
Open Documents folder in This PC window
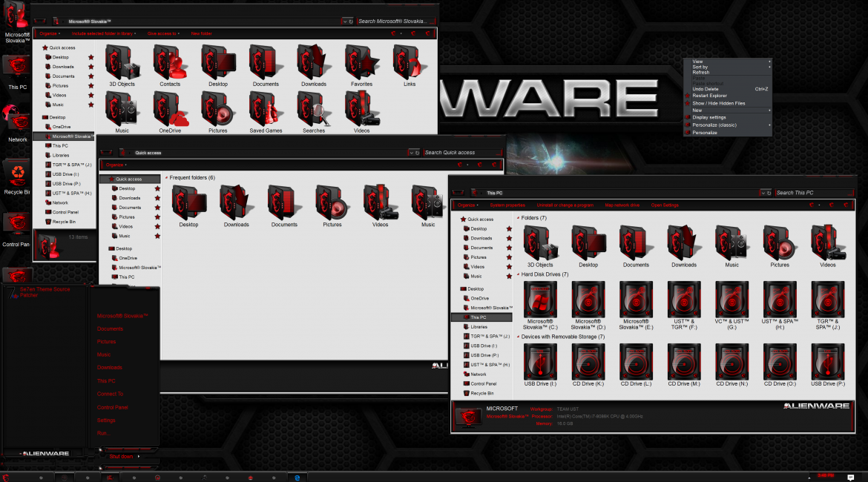[636, 246]
